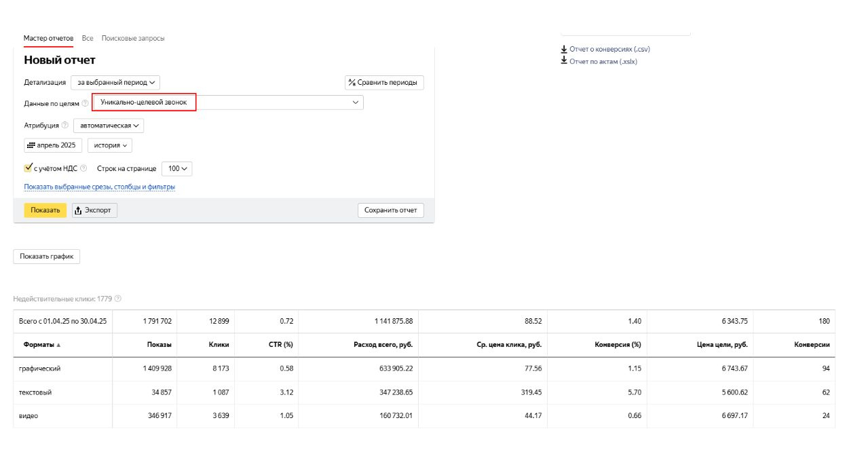Click the sort arrow in the "Форматы" header
Screen dimensions: 868x450
[58, 345]
